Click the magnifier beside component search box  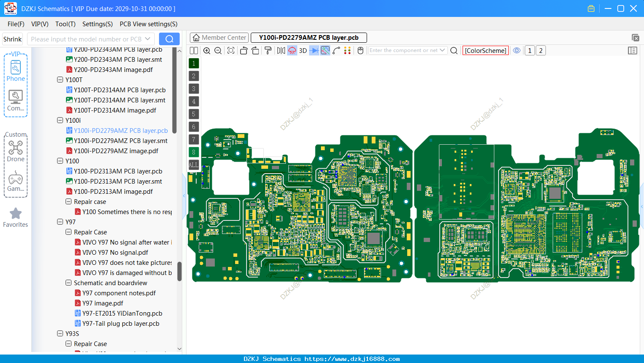454,51
